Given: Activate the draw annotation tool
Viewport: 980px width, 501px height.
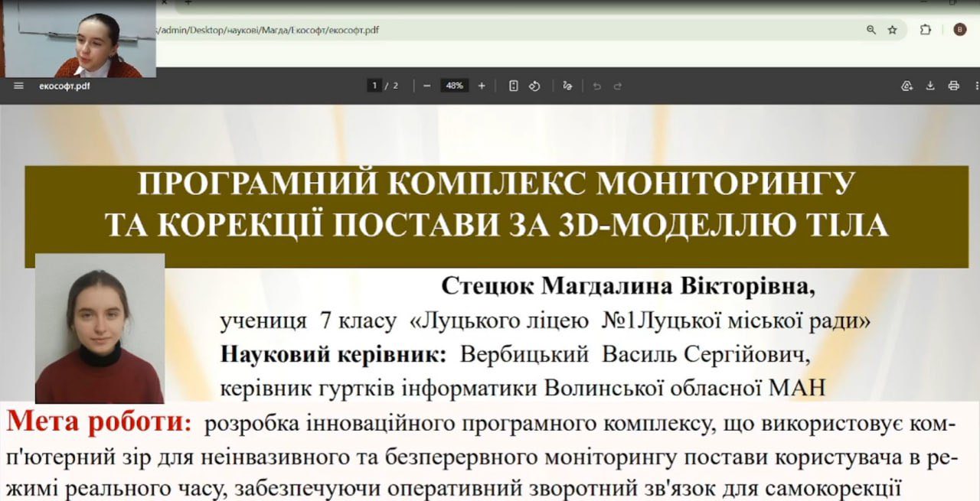Looking at the screenshot, I should tap(567, 86).
